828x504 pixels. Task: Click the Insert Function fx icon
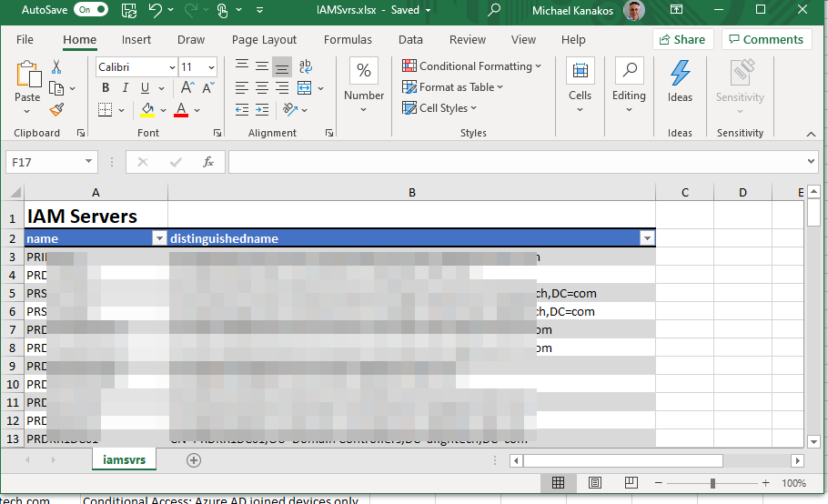pyautogui.click(x=208, y=162)
